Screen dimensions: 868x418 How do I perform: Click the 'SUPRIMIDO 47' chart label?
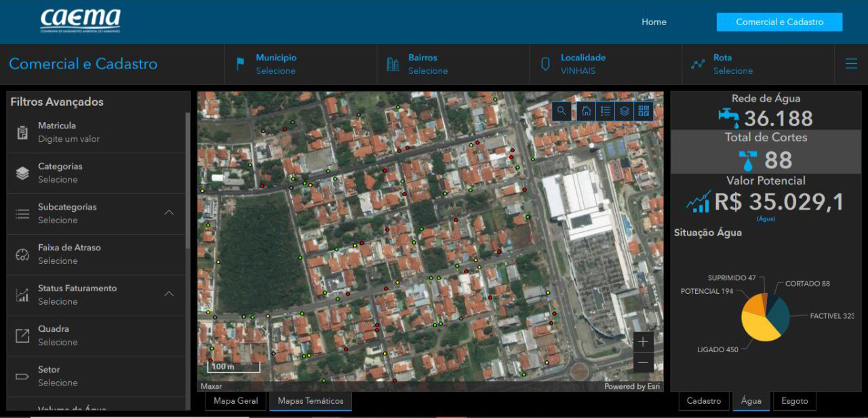point(732,278)
